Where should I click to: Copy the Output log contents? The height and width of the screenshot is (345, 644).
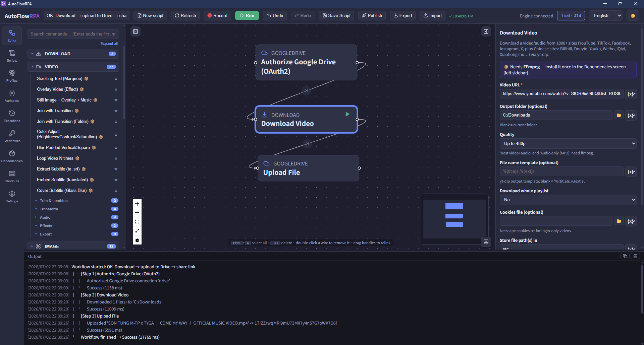pos(625,256)
